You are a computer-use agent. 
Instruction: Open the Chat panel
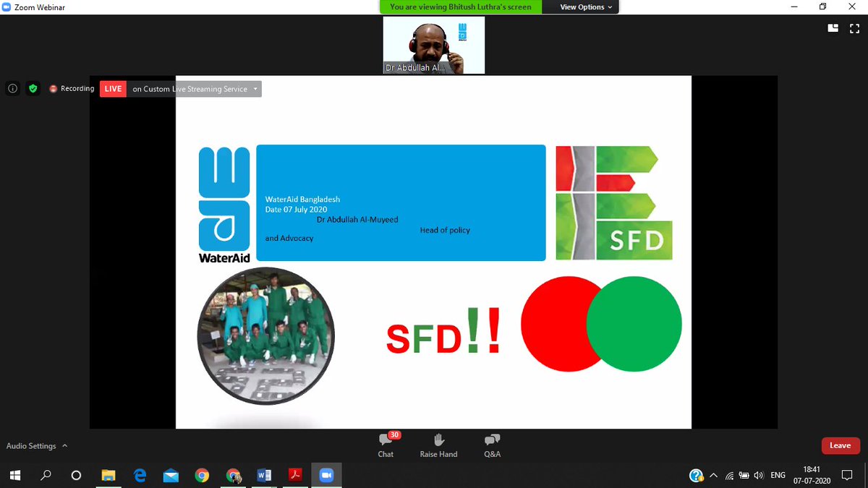[x=386, y=445]
